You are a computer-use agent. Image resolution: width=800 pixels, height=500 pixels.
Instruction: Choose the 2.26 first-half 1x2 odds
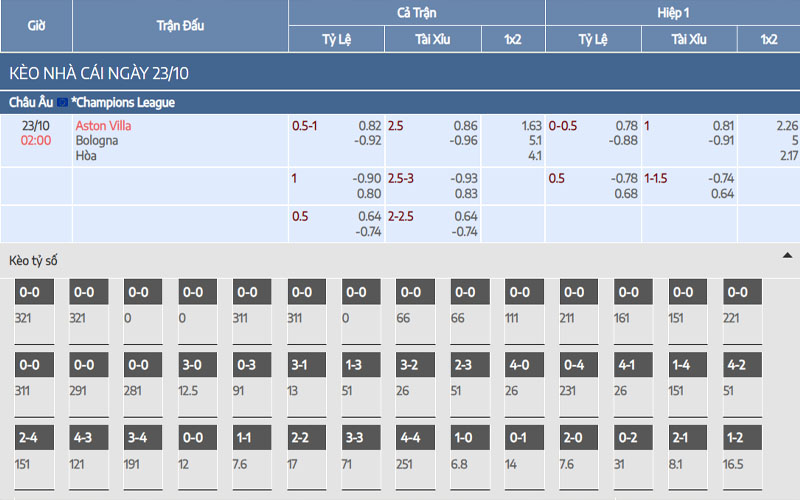point(786,126)
